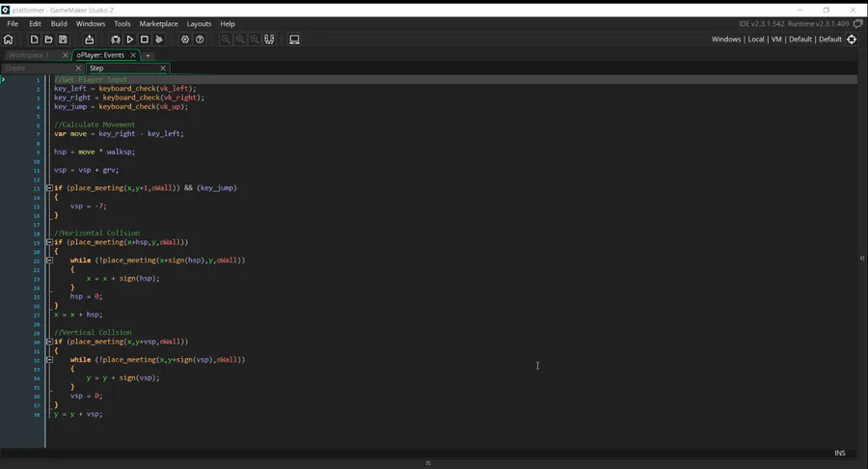Viewport: 868px width, 469px height.
Task: Zoom in using the plus magnifier icon
Action: click(x=255, y=40)
